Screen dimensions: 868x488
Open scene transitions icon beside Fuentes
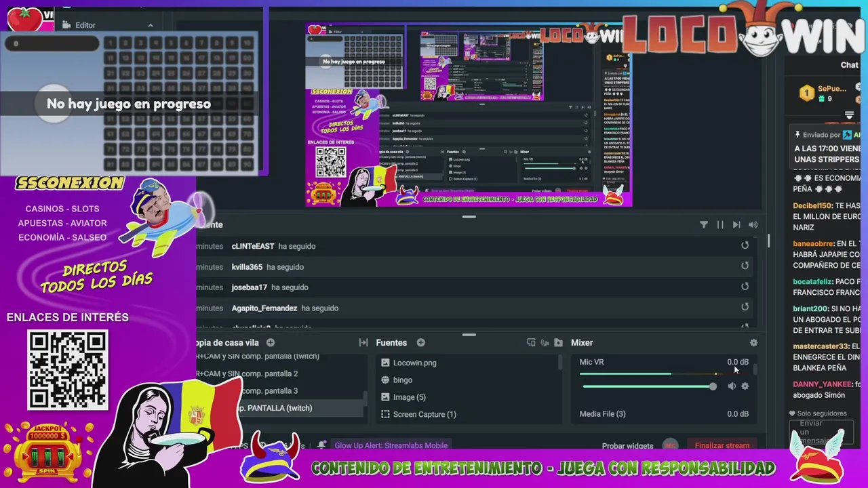click(x=363, y=343)
